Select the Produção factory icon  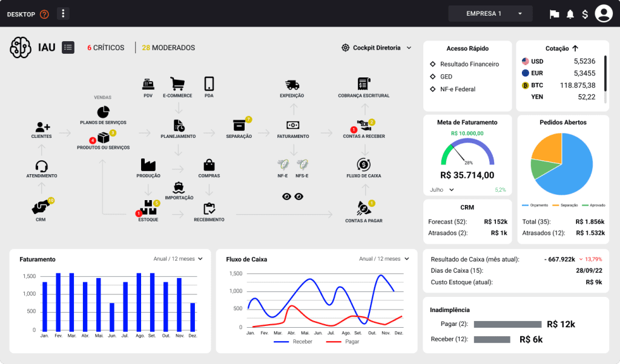pos(148,164)
